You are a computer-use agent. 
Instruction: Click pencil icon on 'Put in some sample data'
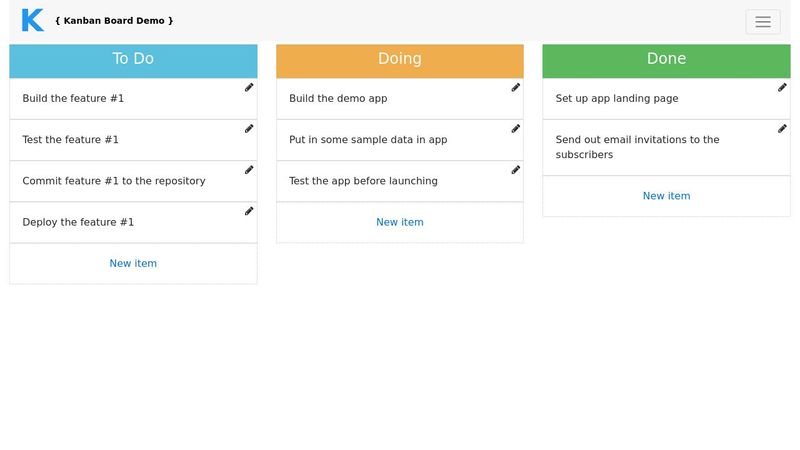516,129
